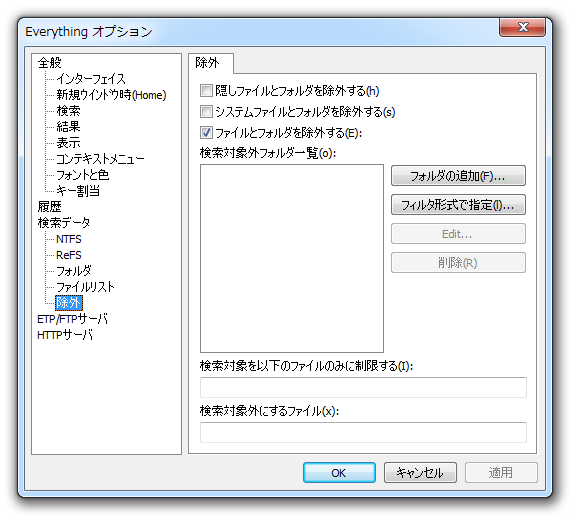The width and height of the screenshot is (572, 521).
Task: Select ファイルリスト tree item
Action: tap(85, 287)
